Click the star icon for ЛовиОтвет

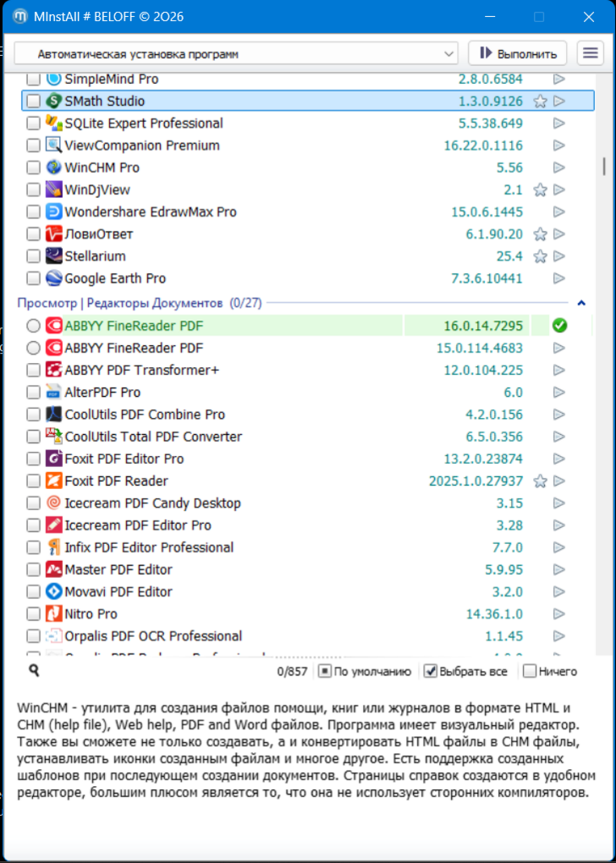tap(540, 234)
